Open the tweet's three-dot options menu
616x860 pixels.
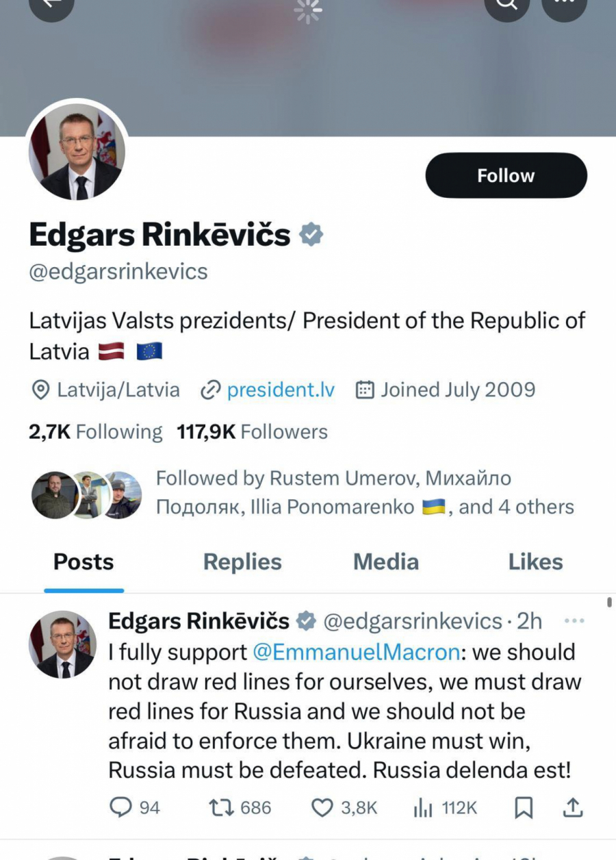pyautogui.click(x=574, y=620)
